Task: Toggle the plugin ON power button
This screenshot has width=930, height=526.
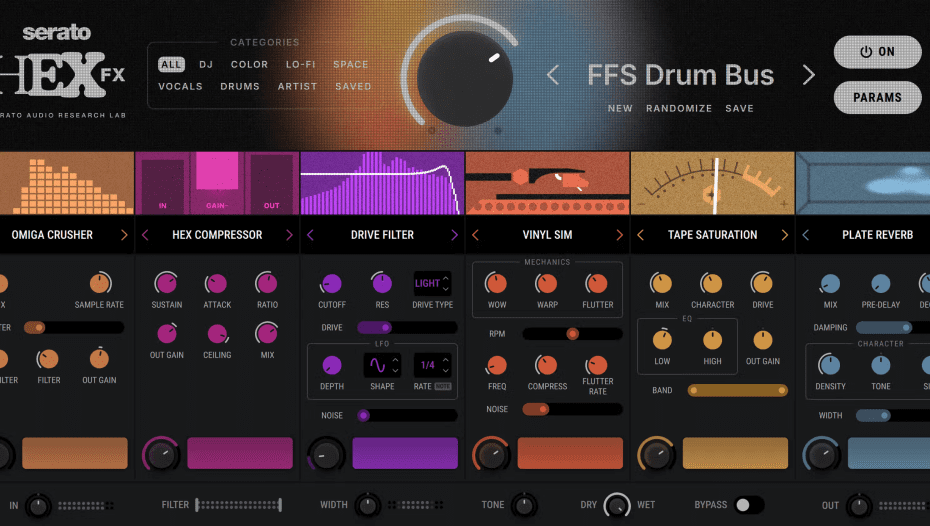Action: coord(877,52)
